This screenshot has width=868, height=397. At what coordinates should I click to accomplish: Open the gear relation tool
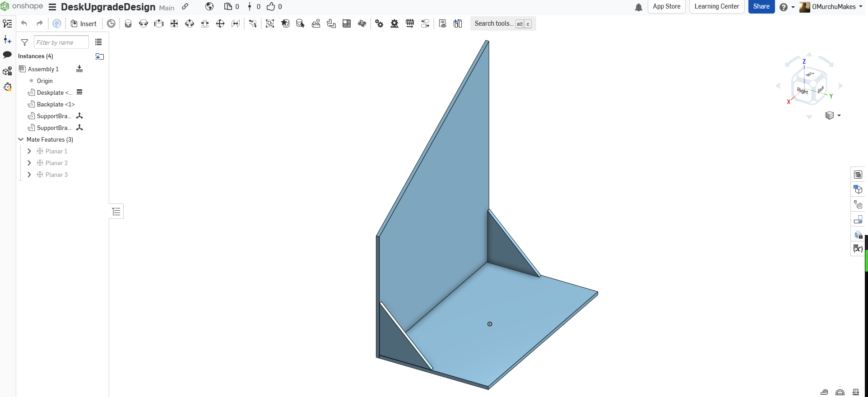click(379, 23)
